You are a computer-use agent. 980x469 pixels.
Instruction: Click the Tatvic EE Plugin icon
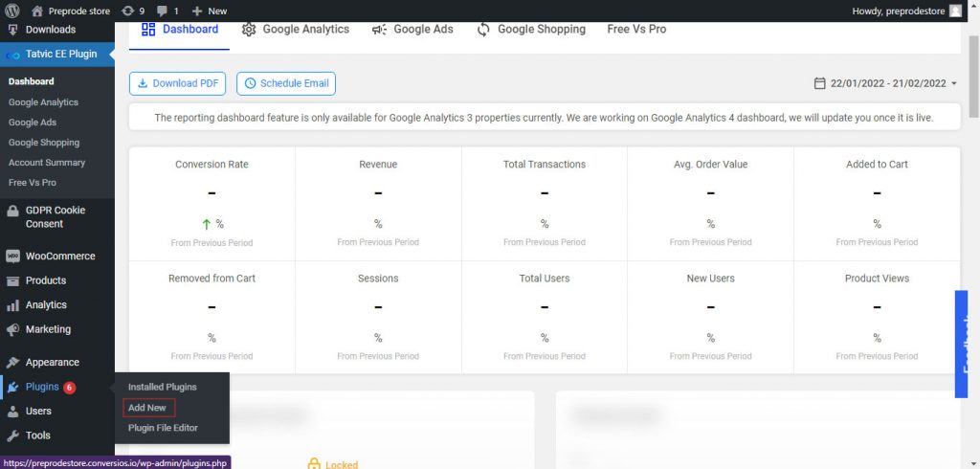(12, 55)
